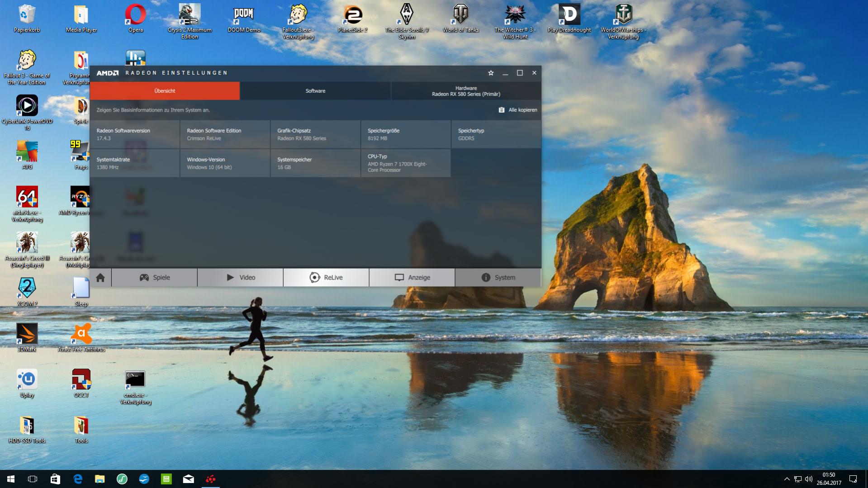
Task: Select the Sleep file desktop icon
Action: coord(81,292)
